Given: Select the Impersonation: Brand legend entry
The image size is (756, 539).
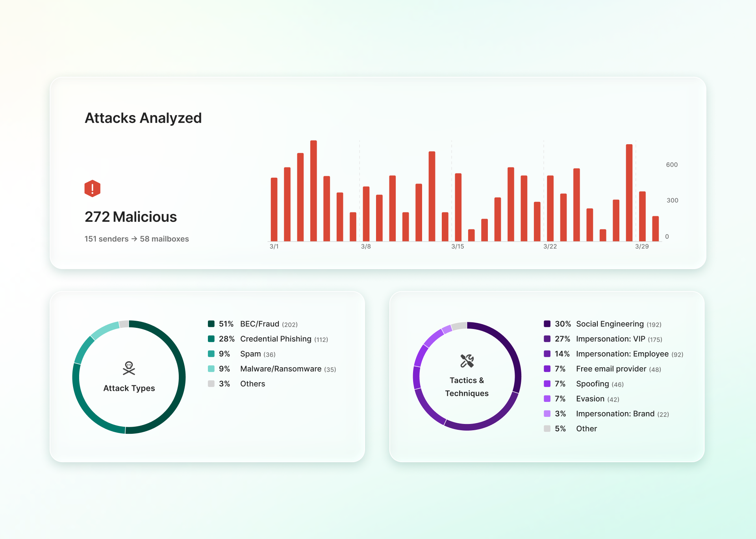Looking at the screenshot, I should [x=615, y=414].
